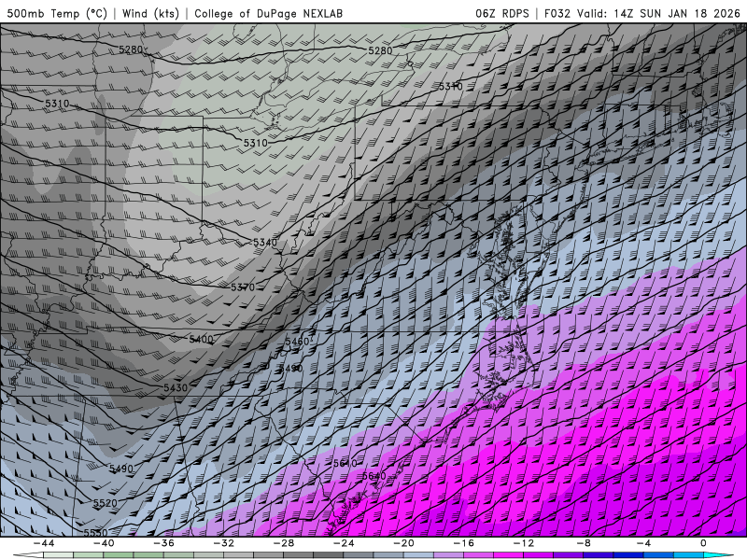Click the -44 colorbar tick label
The height and width of the screenshot is (560, 747).
click(44, 543)
